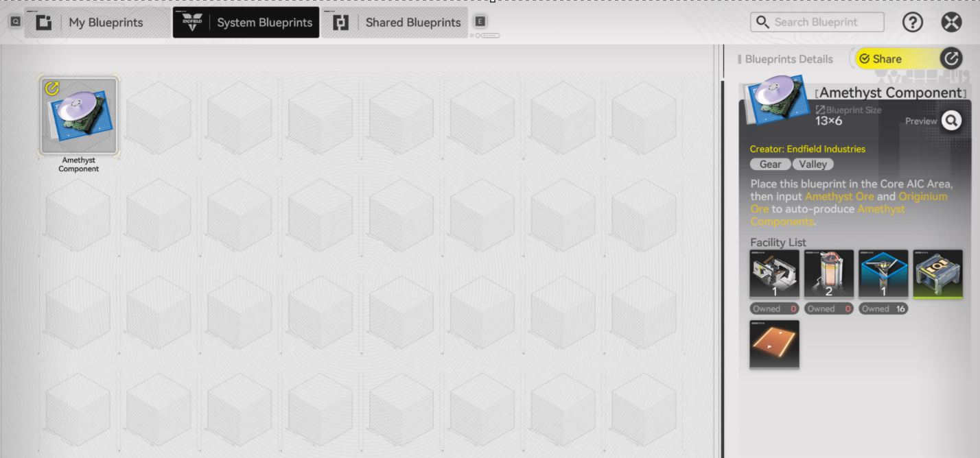The height and width of the screenshot is (458, 980).
Task: Select the white machine facility icon
Action: click(775, 274)
